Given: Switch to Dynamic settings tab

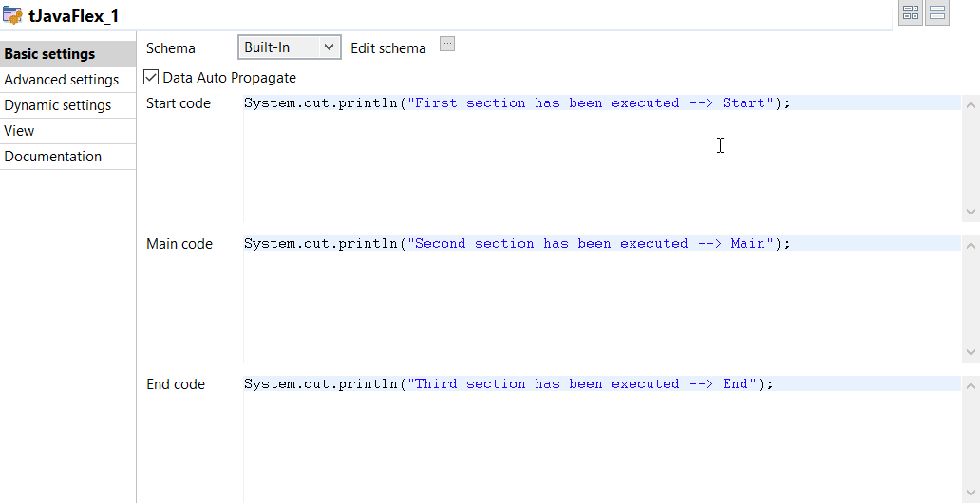Looking at the screenshot, I should click(67, 105).
